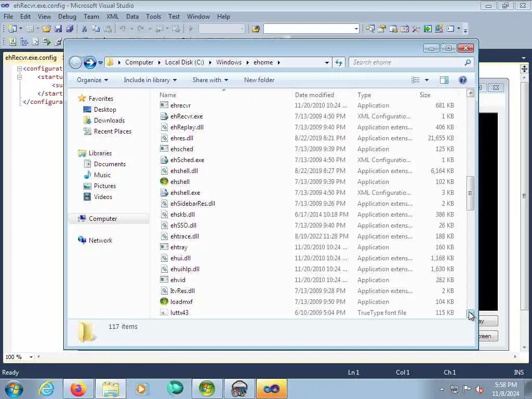Click the Explorer Forward arrow button
532x399 pixels.
90,62
